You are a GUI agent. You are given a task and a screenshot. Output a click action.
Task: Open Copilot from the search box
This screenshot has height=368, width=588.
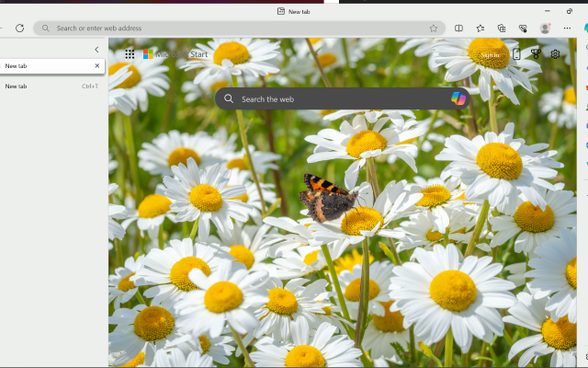458,98
